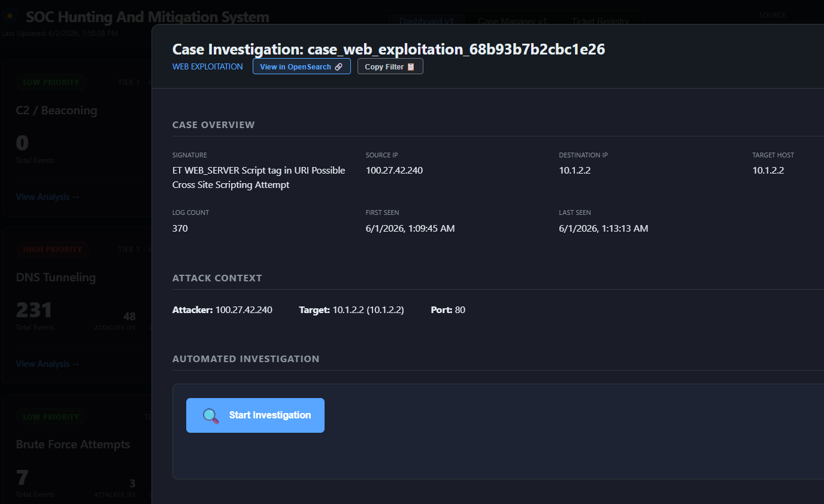The width and height of the screenshot is (824, 504).
Task: Select the Last Seen timestamp 1:13:13 AM
Action: tap(604, 228)
